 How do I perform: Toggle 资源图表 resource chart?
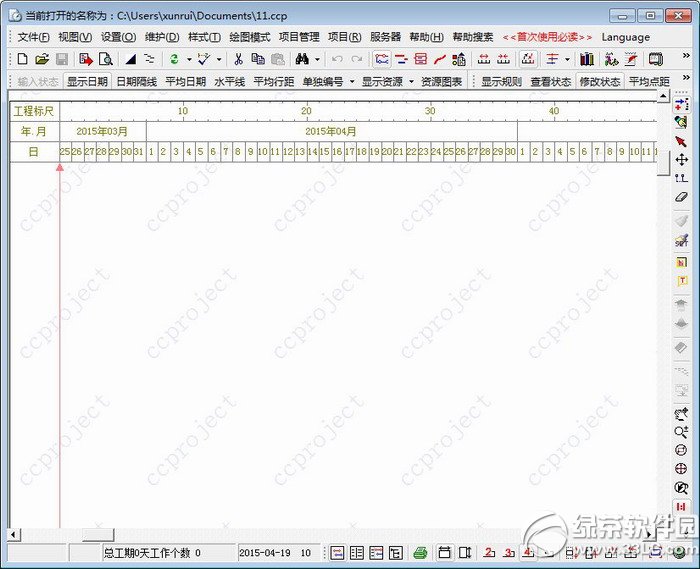point(442,82)
